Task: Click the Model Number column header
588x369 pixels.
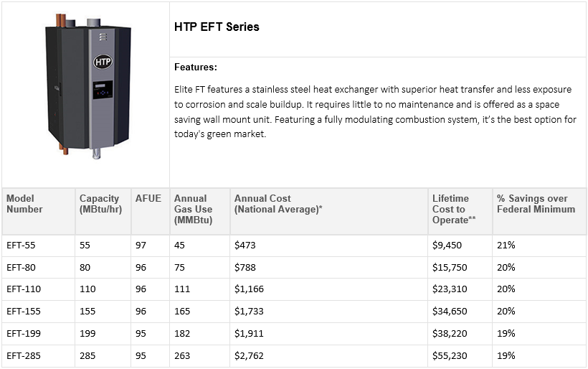Action: coord(24,204)
